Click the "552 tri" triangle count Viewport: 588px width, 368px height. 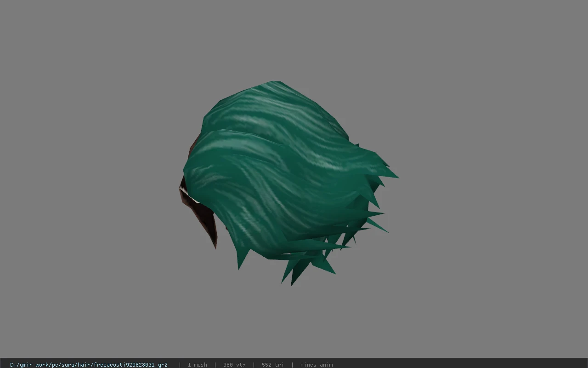273,365
